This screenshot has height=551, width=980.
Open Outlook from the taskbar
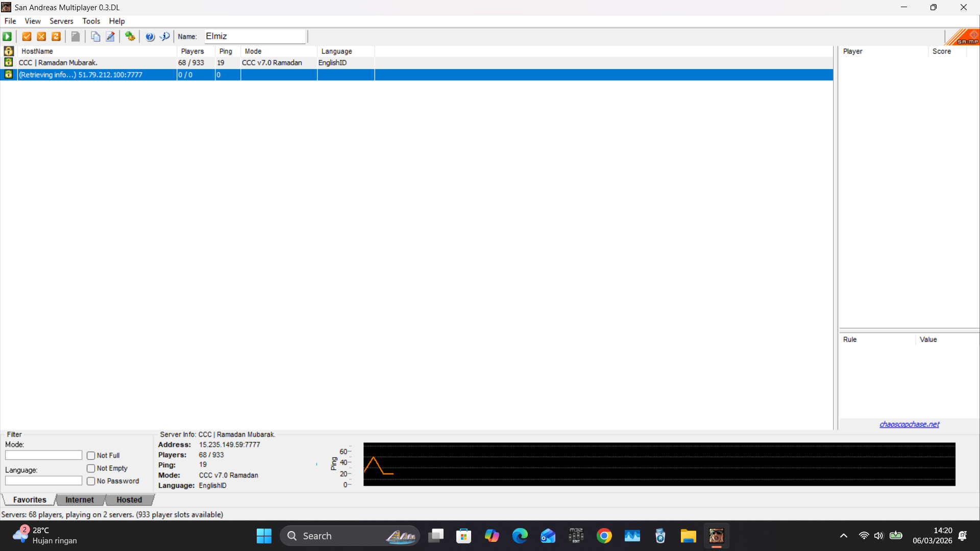pos(548,536)
